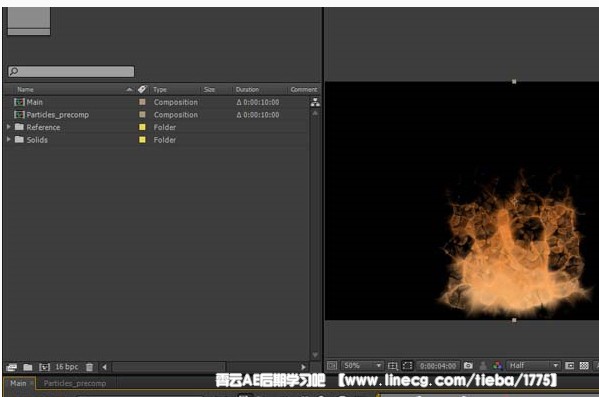Sort by the Size column header
599x397 pixels.
point(209,89)
